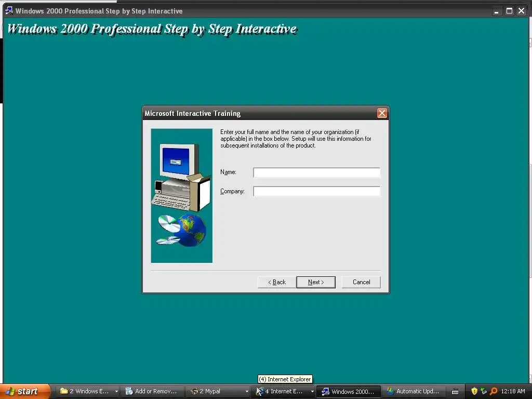Select the Windows 2000 taskbar button
Viewport: 532px width, 399px height.
349,391
